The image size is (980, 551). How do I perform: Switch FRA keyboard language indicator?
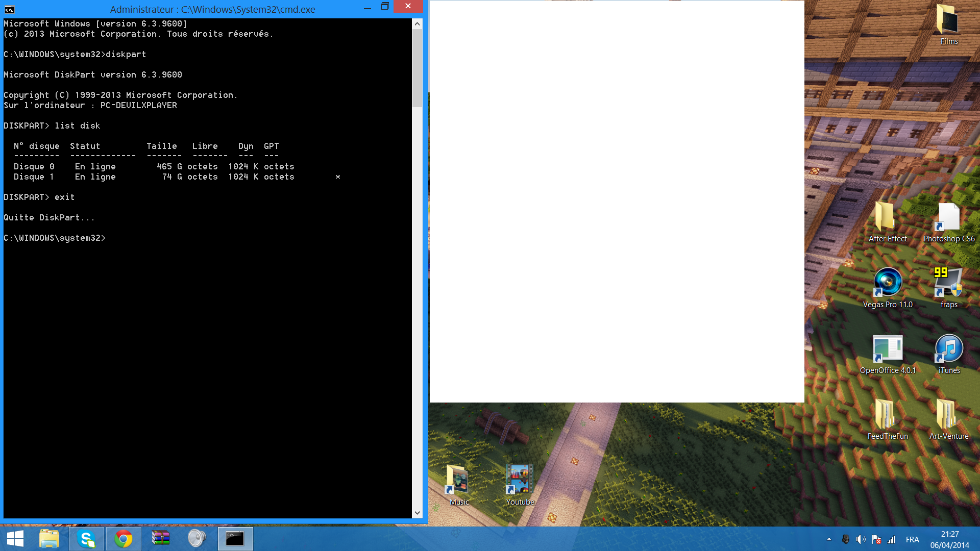pos(912,539)
